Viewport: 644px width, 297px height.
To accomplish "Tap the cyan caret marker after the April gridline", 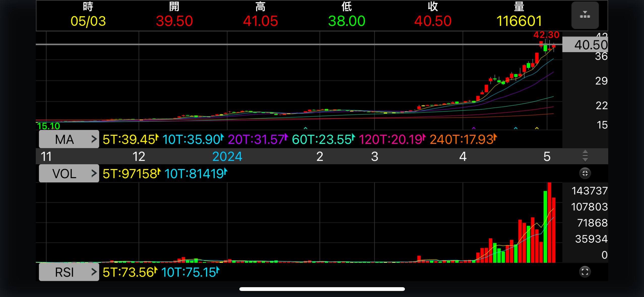I will pos(516,128).
